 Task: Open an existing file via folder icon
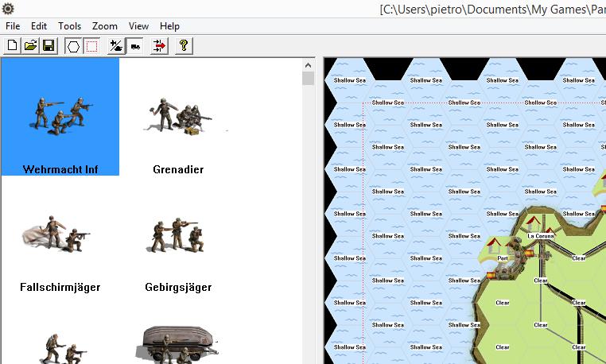click(x=30, y=46)
